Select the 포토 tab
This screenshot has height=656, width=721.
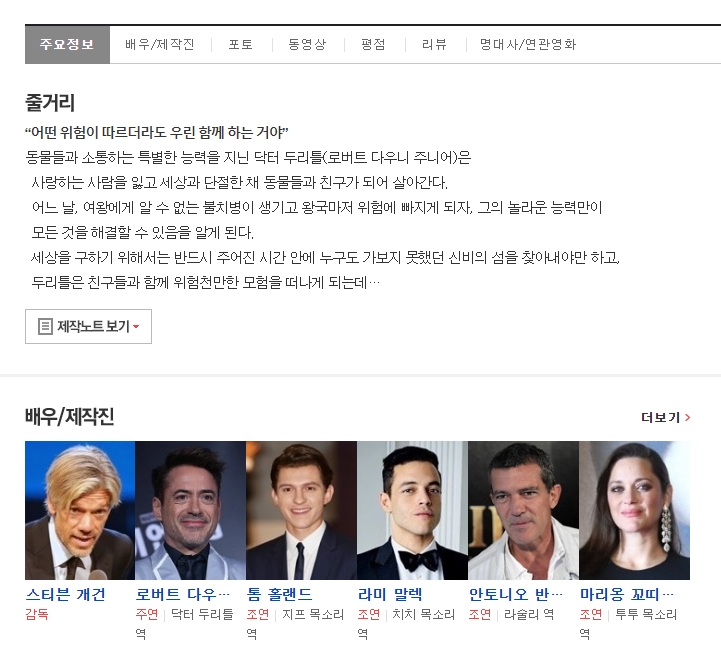pos(240,45)
